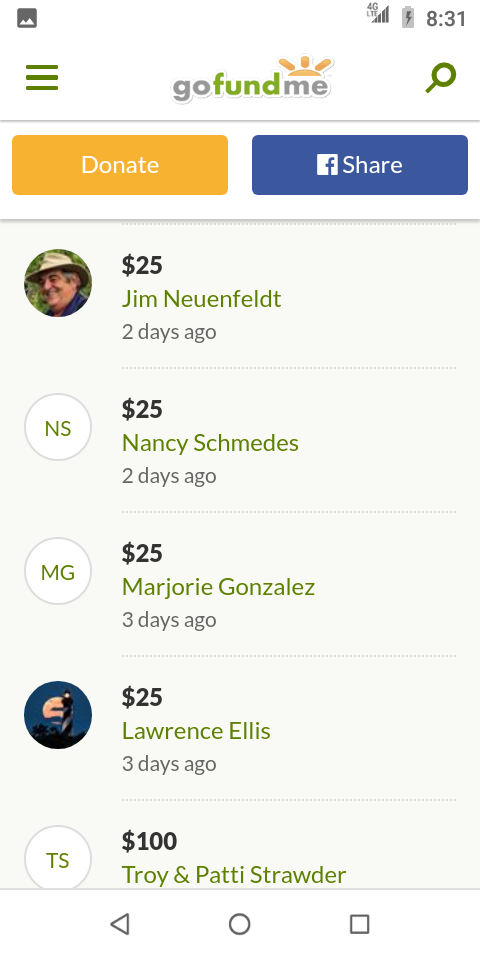Tap Jim Neuenfeldt's profile photo
The width and height of the screenshot is (480, 960).
coord(58,283)
